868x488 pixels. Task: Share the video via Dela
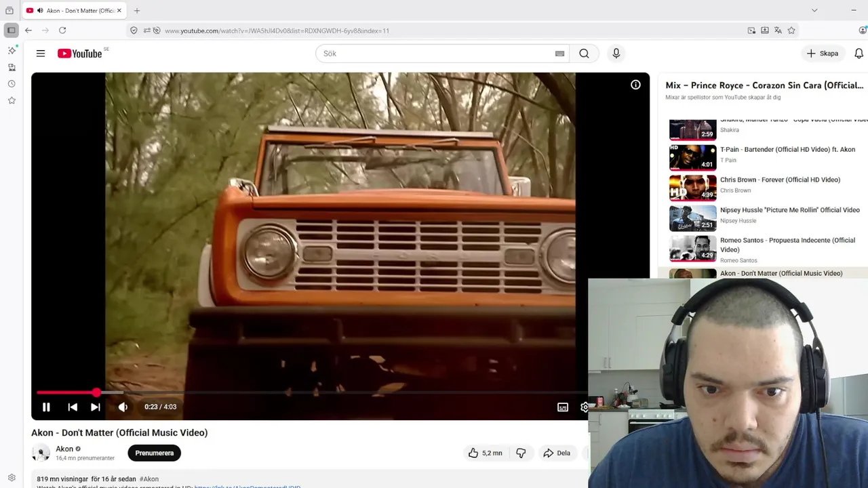click(x=557, y=453)
